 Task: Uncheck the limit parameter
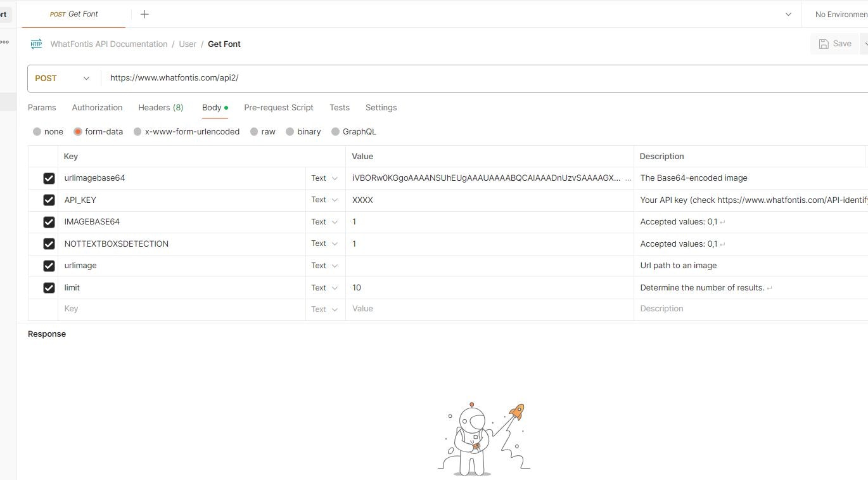point(49,288)
